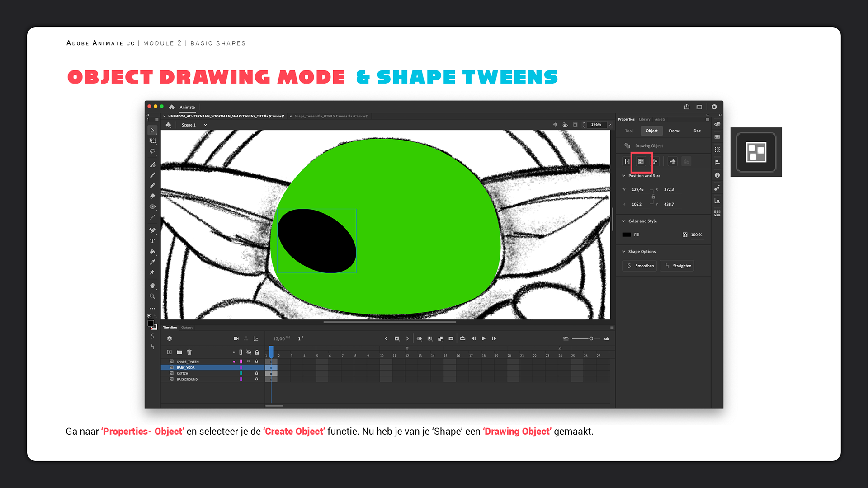868x488 pixels.
Task: Select the Zoom magnifier tool
Action: pyautogui.click(x=152, y=296)
